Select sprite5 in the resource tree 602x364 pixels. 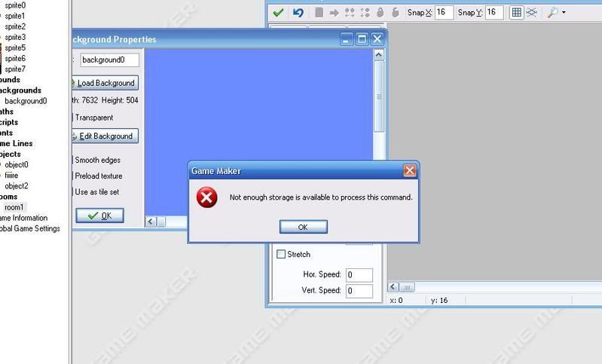[x=15, y=48]
